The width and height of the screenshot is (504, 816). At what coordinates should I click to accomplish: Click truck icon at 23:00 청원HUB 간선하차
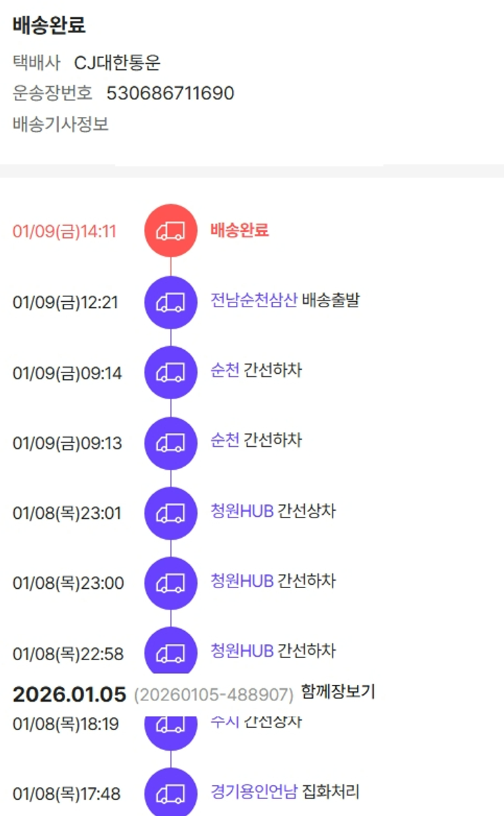171,583
